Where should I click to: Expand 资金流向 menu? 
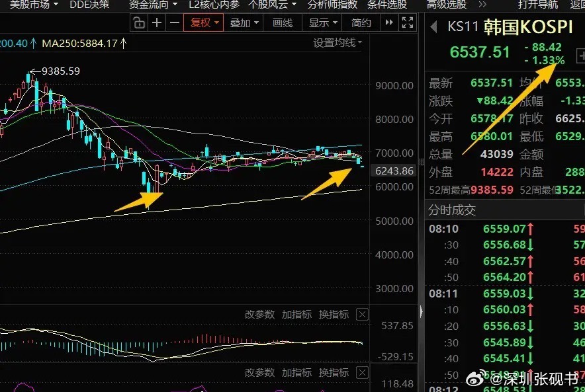click(153, 5)
